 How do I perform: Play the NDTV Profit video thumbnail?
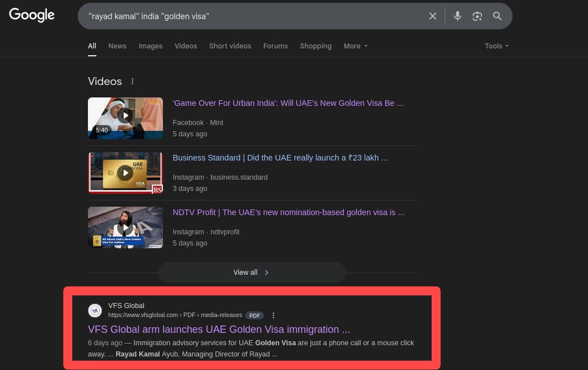coord(125,228)
